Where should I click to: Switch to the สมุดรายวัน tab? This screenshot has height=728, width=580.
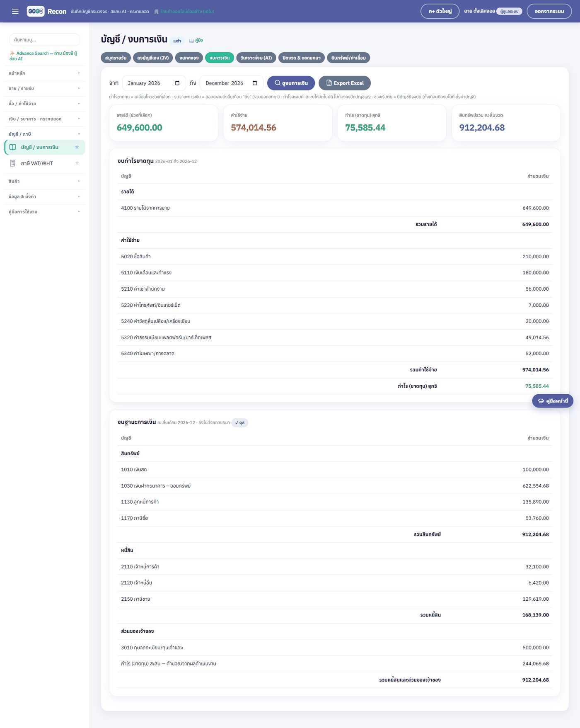click(x=116, y=58)
